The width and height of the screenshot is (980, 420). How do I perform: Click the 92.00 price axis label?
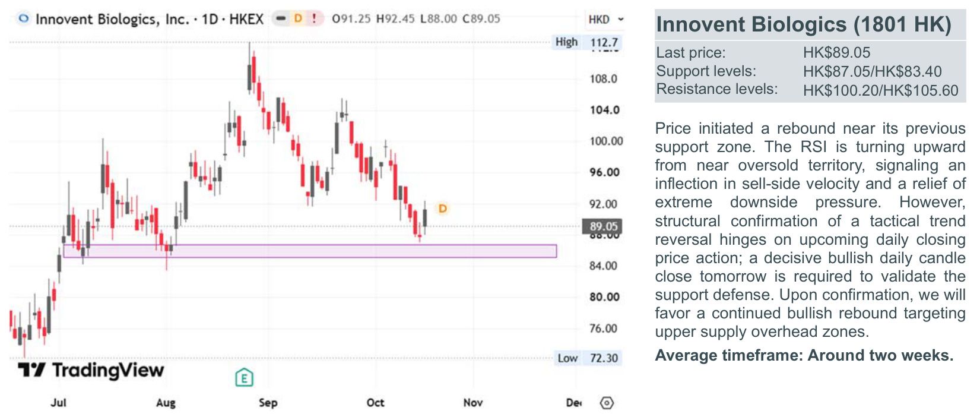click(603, 204)
